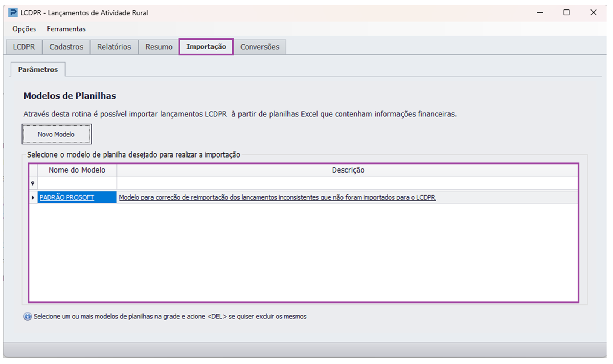
Task: Click the 'Selecione o modelo de planilha desejado' label
Action: pyautogui.click(x=133, y=154)
